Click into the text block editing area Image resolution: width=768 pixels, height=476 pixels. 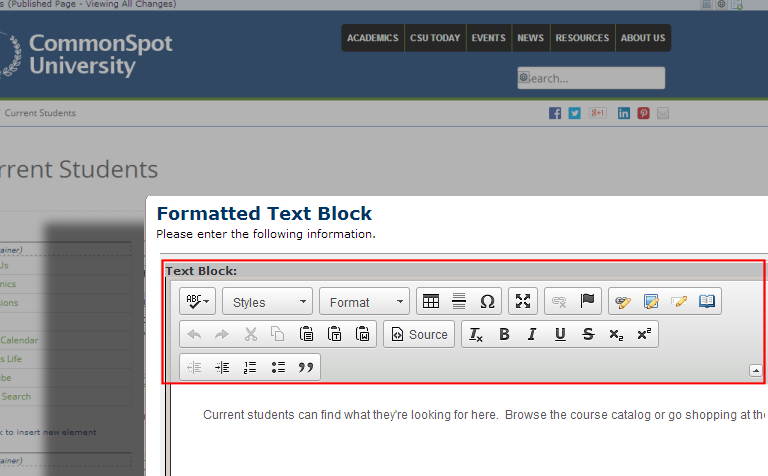[x=469, y=431]
